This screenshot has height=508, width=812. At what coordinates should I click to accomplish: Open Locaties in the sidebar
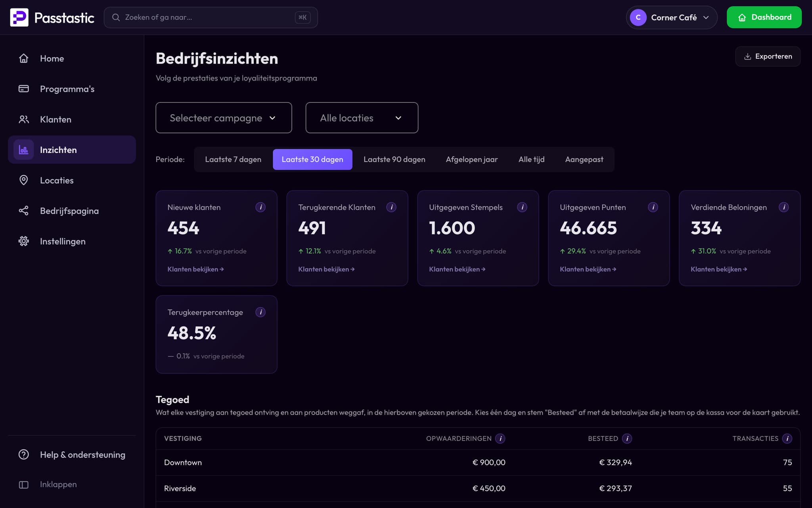tap(72, 180)
